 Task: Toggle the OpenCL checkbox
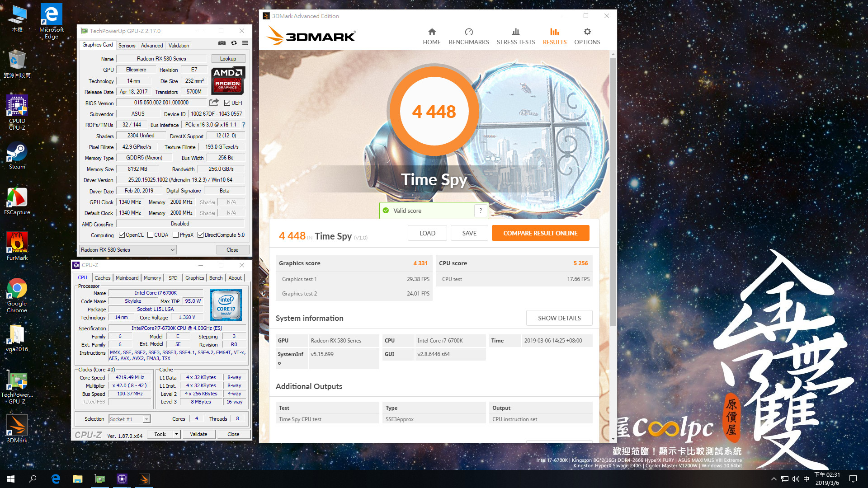(x=122, y=235)
